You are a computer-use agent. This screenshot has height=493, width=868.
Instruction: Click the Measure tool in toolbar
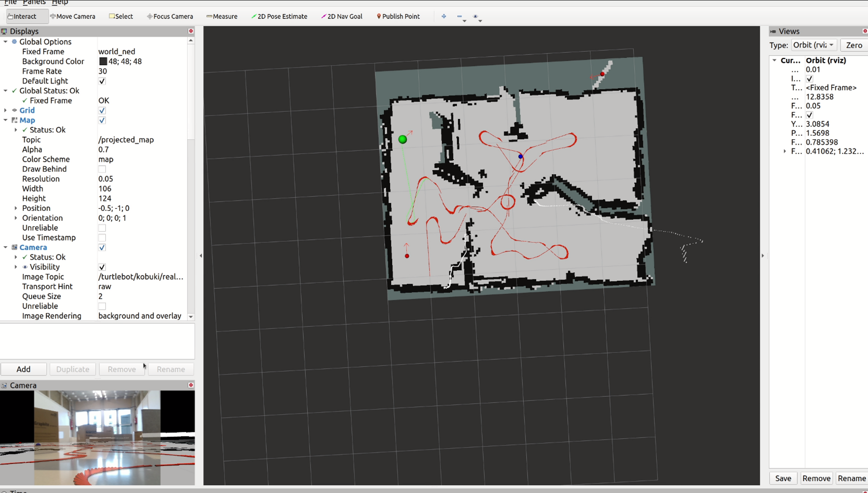[x=223, y=16]
